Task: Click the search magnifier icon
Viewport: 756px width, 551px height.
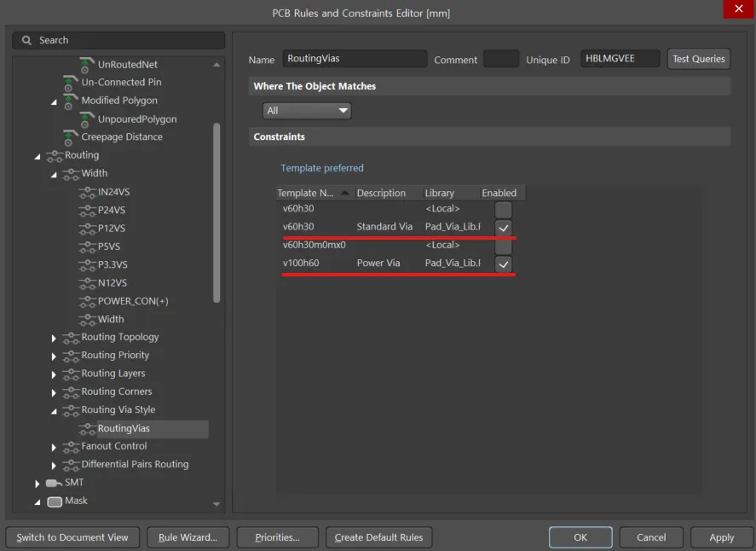Action: [26, 41]
